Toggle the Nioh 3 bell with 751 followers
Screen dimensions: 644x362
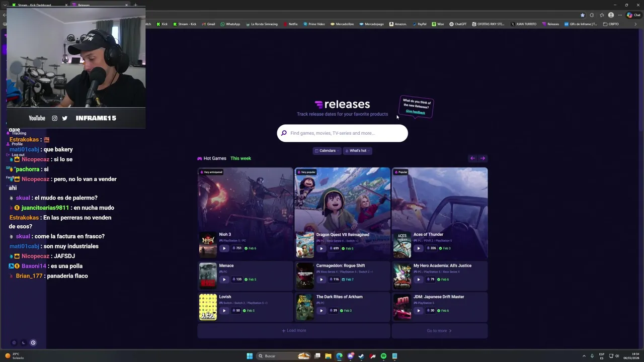point(236,248)
